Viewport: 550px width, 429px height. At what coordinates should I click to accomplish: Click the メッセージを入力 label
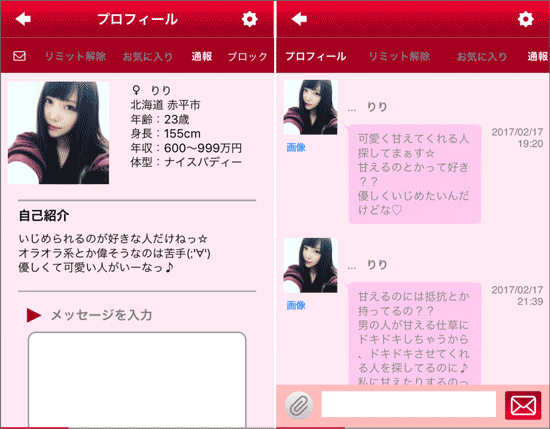[101, 315]
